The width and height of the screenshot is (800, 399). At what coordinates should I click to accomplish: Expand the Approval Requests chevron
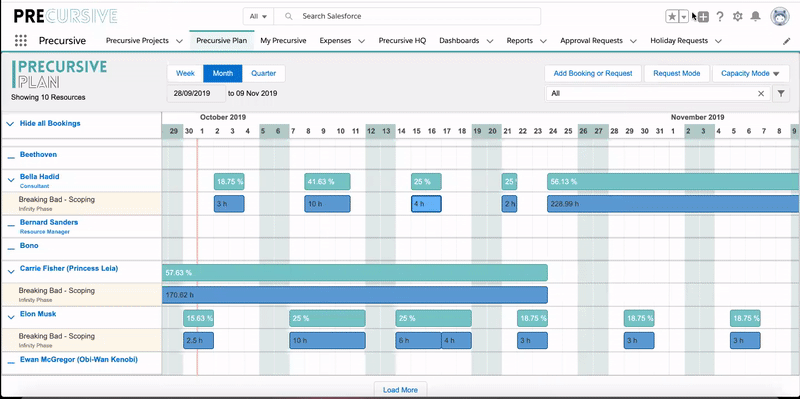click(633, 41)
